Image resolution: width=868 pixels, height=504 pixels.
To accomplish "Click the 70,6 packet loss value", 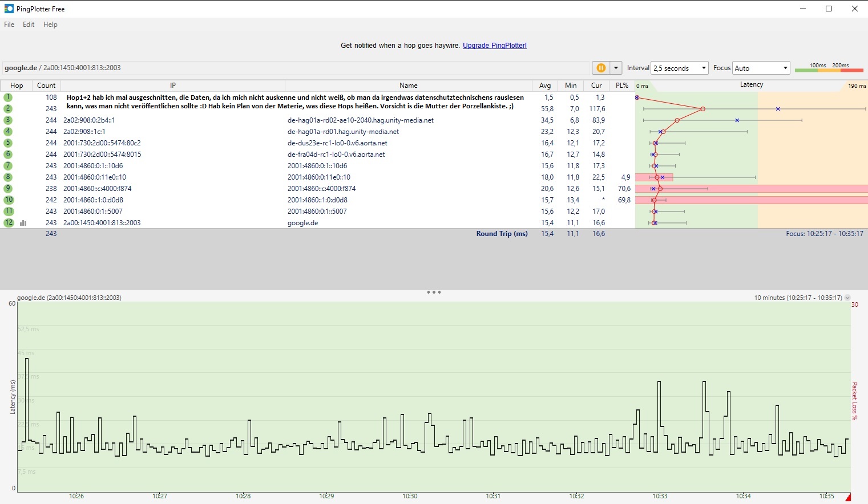I will 624,189.
